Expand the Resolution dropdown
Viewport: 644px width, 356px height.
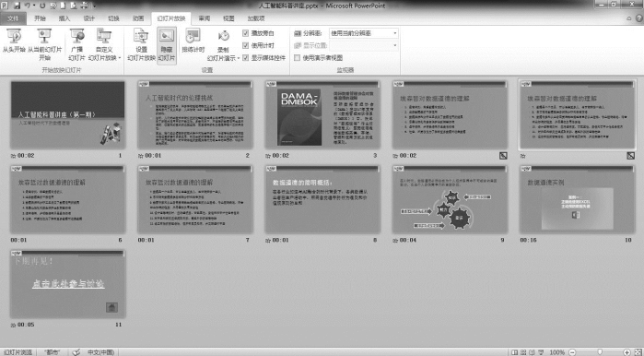(x=395, y=33)
